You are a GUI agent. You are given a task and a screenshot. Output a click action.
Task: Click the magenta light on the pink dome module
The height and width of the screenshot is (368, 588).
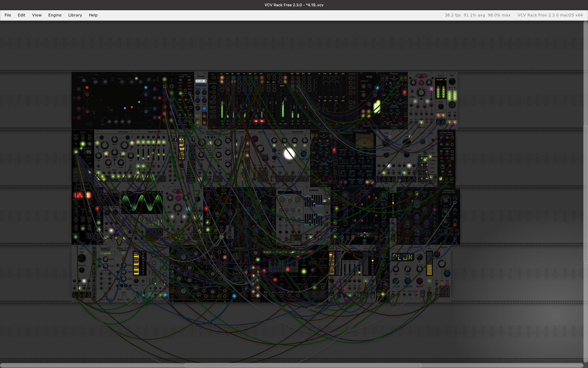click(431, 89)
